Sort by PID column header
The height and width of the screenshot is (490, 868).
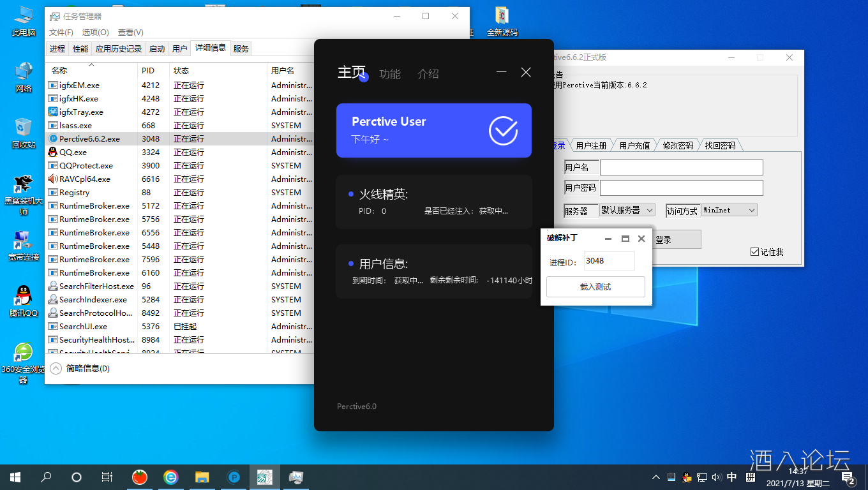tap(153, 70)
